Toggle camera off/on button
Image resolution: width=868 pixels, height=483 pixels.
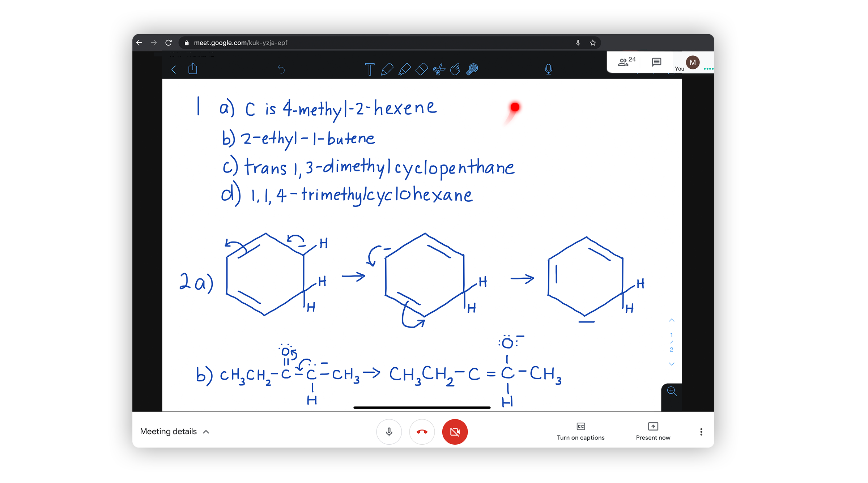coord(456,432)
